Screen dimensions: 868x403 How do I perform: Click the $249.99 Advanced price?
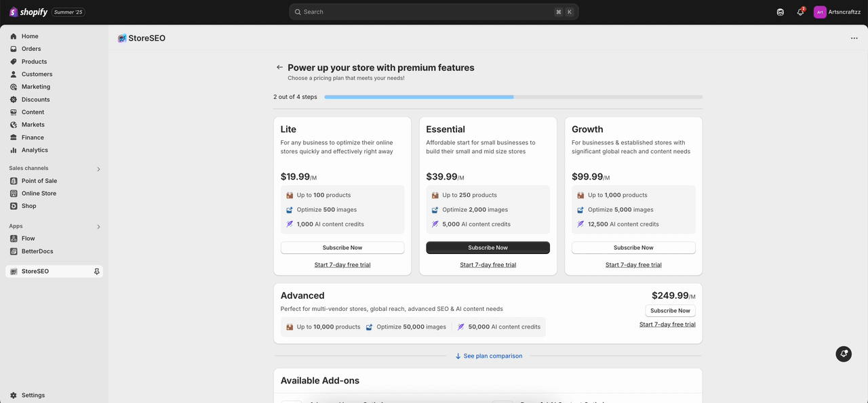click(670, 296)
